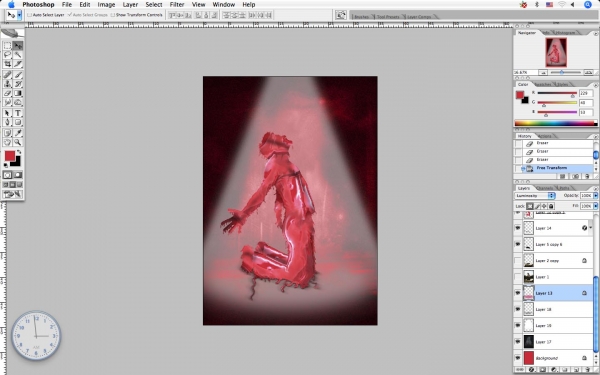Select the Eraser tool in toolbox
600x375 pixels.
click(7, 93)
